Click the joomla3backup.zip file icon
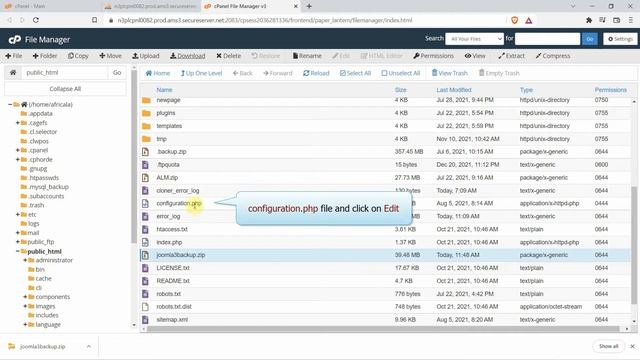 tap(145, 255)
